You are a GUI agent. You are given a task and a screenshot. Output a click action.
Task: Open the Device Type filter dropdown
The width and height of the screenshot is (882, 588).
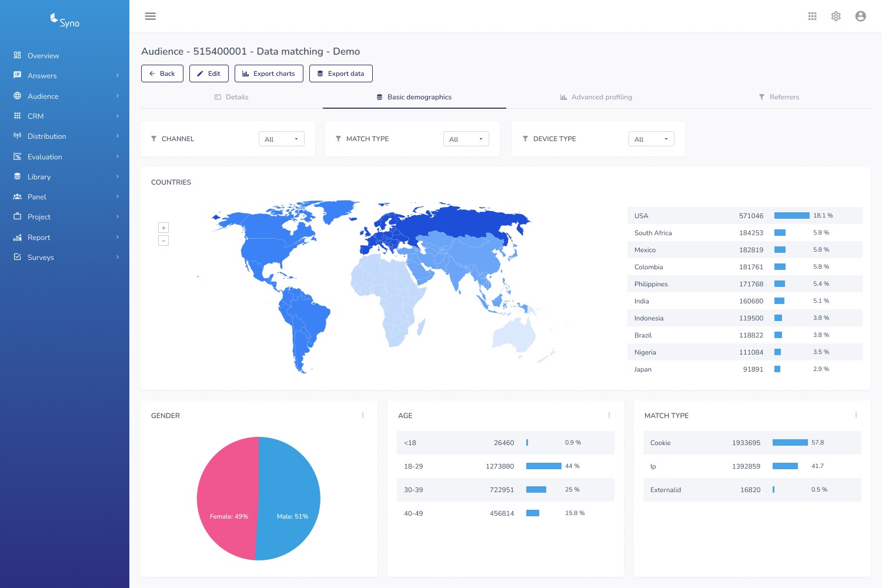click(652, 139)
